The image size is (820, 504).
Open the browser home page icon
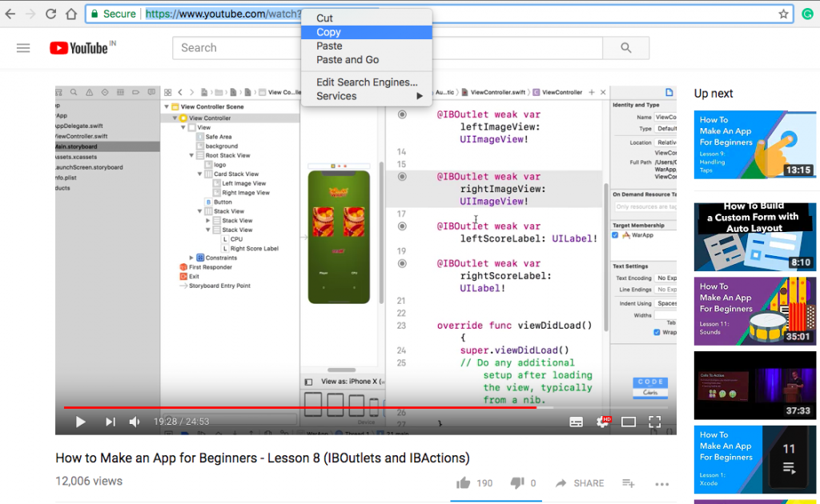pos(71,14)
